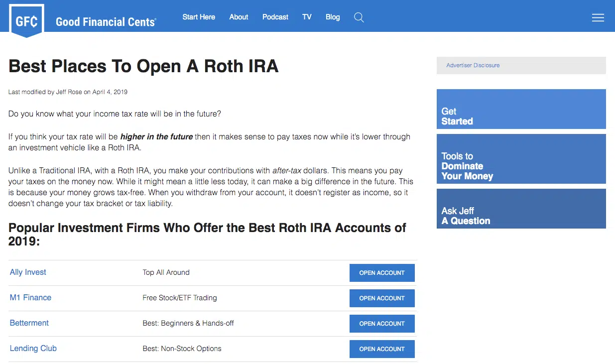Open the Blog nav link
Image resolution: width=615 pixels, height=364 pixels.
click(x=333, y=17)
